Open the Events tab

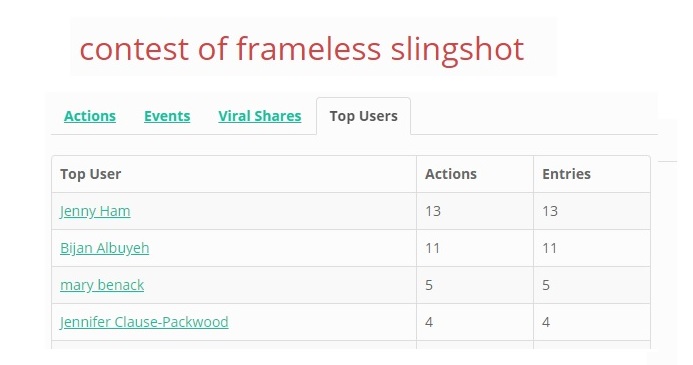click(x=167, y=116)
